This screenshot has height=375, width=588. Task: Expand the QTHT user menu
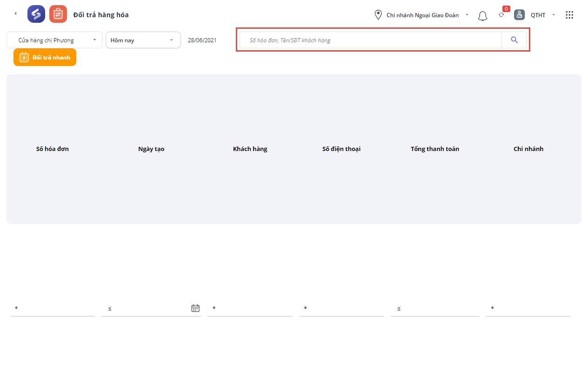(543, 15)
